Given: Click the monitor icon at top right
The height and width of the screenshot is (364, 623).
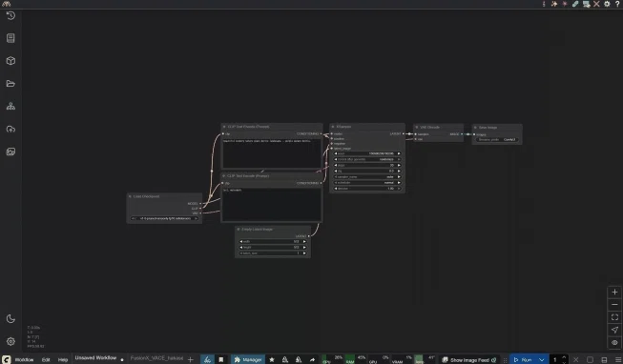Looking at the screenshot, I should click(x=586, y=4).
